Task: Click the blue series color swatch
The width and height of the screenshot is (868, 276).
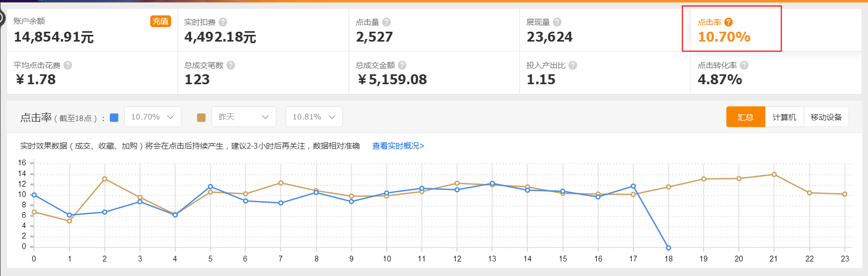Action: [x=114, y=117]
